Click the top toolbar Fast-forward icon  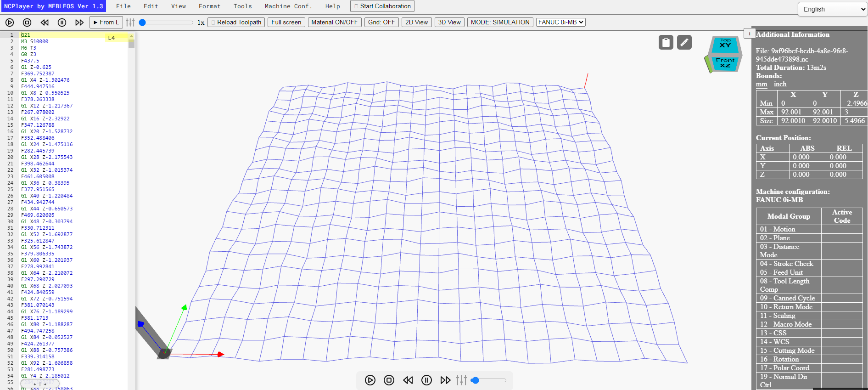point(79,22)
